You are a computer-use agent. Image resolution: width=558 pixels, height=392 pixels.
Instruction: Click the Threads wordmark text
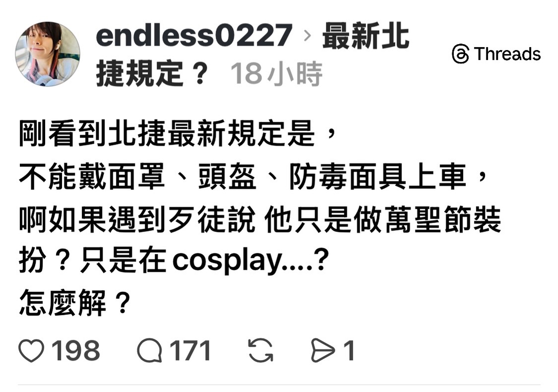click(x=507, y=54)
